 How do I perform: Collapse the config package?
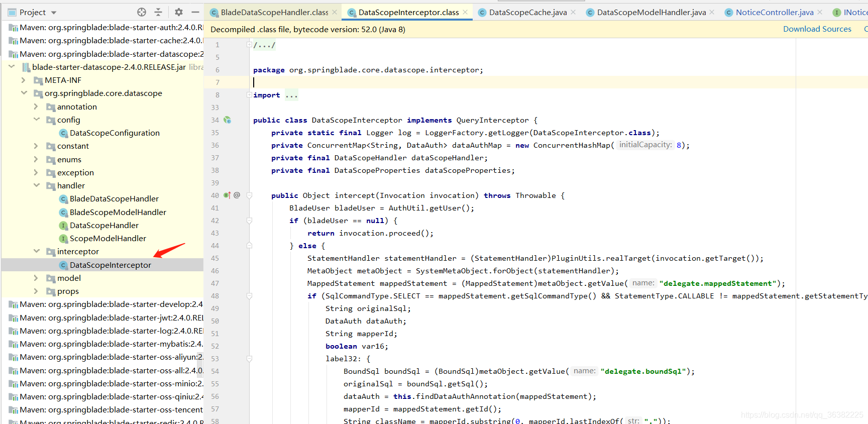(x=36, y=120)
